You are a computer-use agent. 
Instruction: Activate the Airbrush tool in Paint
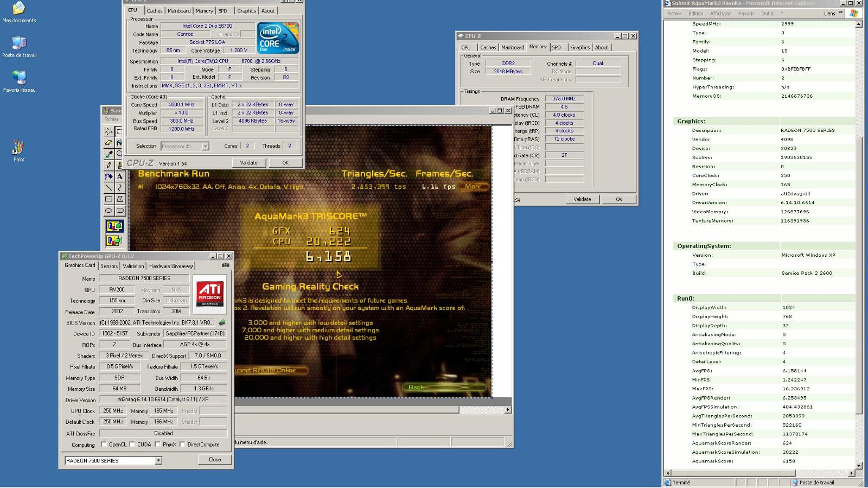(x=109, y=176)
